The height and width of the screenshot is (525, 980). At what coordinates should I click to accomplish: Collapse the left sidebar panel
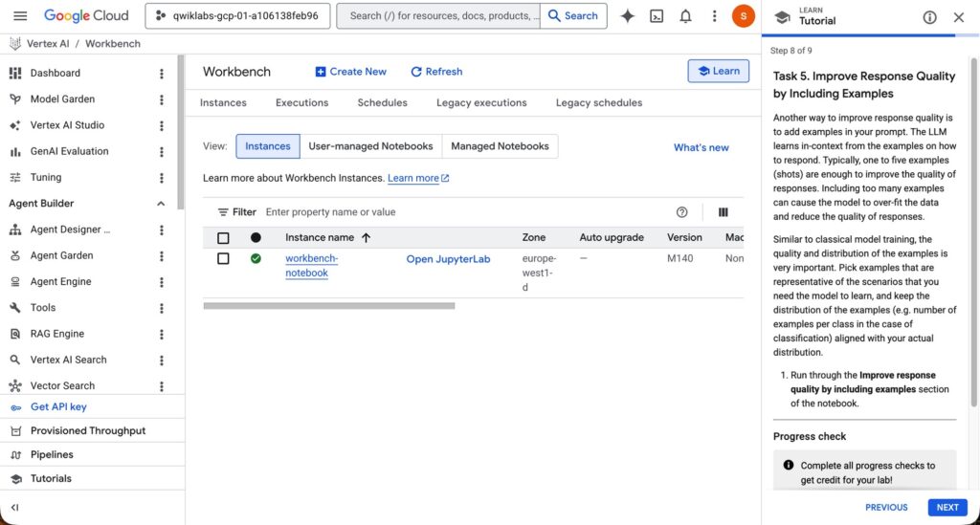click(15, 508)
